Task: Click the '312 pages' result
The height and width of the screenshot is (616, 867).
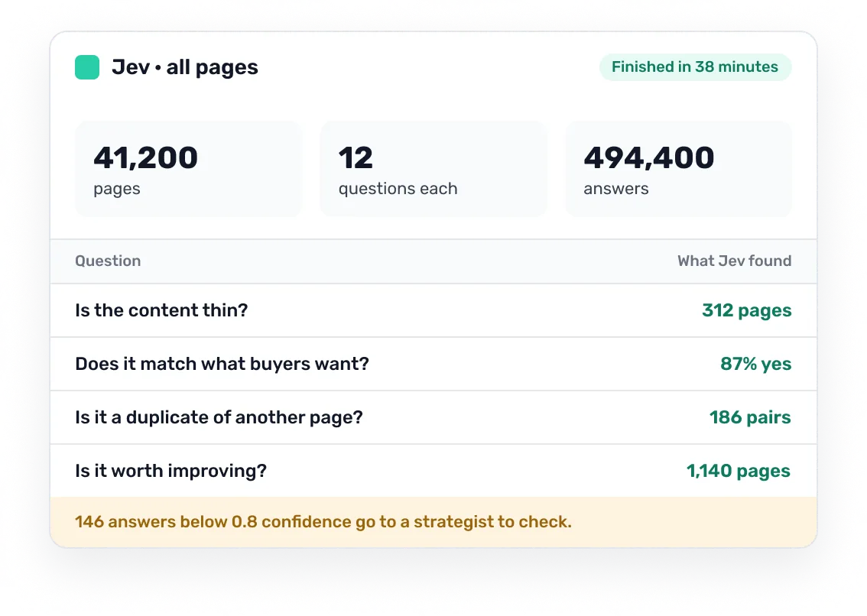Action: point(746,311)
